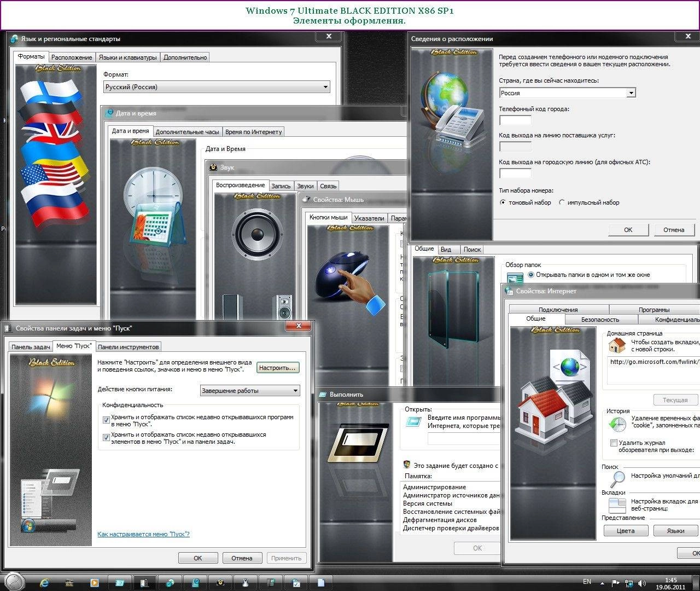Screen dimensions: 700x591
Task: Select Дефрагментация дисков in the Run list
Action: pos(440,520)
